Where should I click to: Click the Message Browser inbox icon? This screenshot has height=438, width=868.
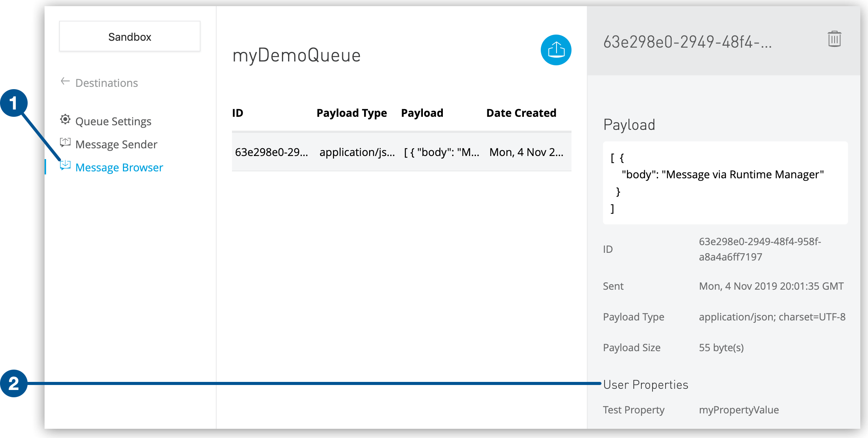point(65,166)
